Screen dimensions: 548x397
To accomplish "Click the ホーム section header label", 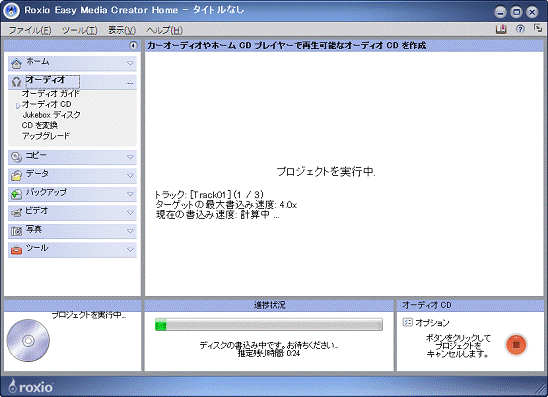I will [x=38, y=62].
